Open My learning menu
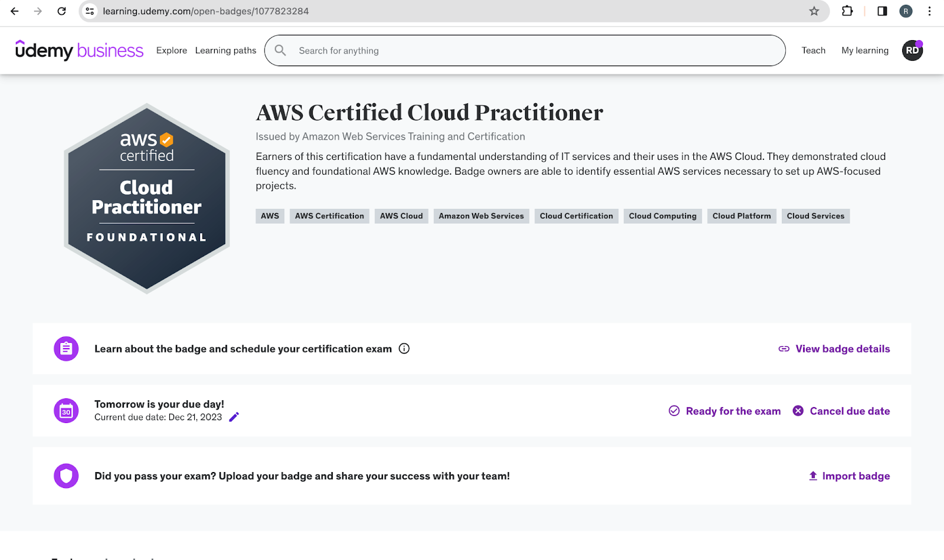 865,51
